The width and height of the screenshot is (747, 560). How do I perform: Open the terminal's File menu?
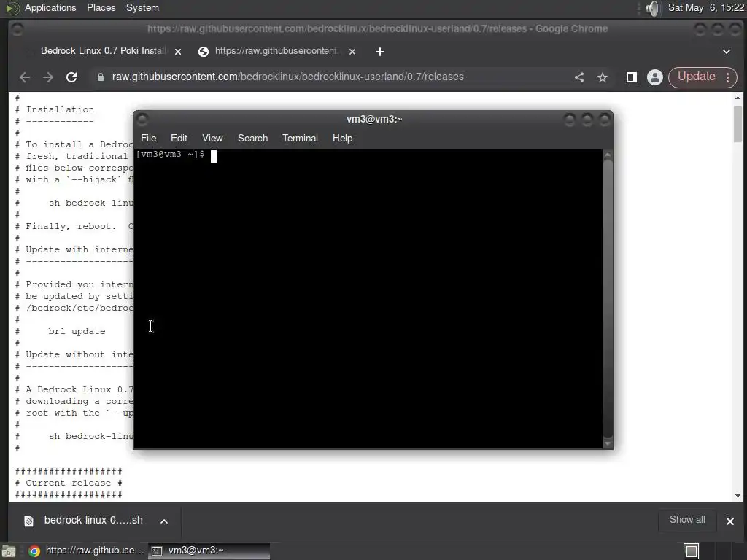click(x=148, y=138)
